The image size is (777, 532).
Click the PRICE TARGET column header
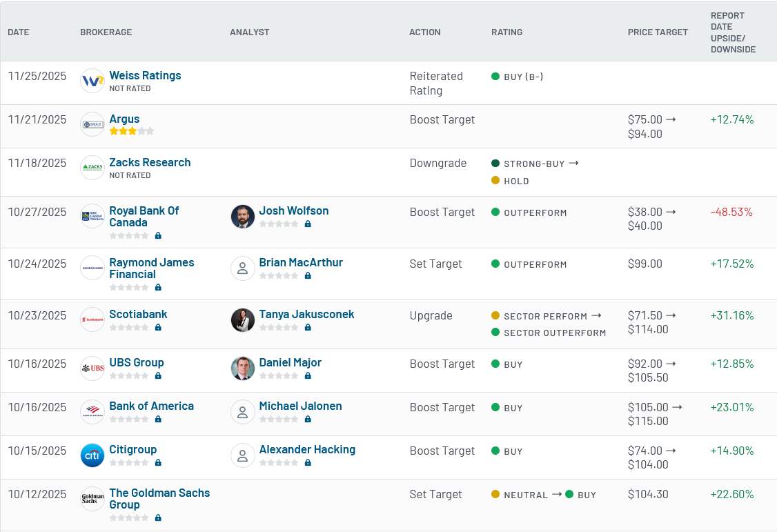658,32
